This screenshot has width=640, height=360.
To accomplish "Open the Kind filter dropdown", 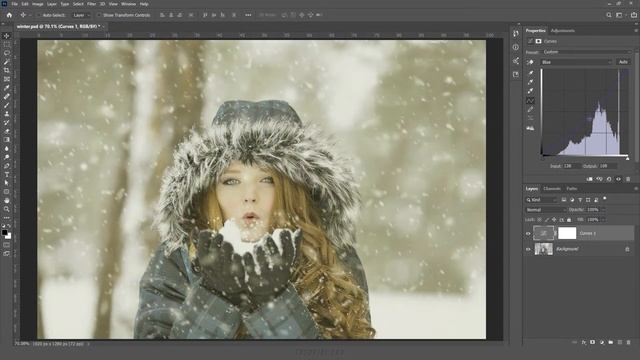I will 541,200.
